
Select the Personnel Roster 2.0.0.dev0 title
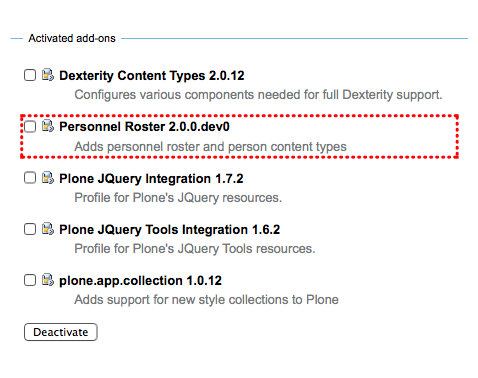pyautogui.click(x=144, y=127)
